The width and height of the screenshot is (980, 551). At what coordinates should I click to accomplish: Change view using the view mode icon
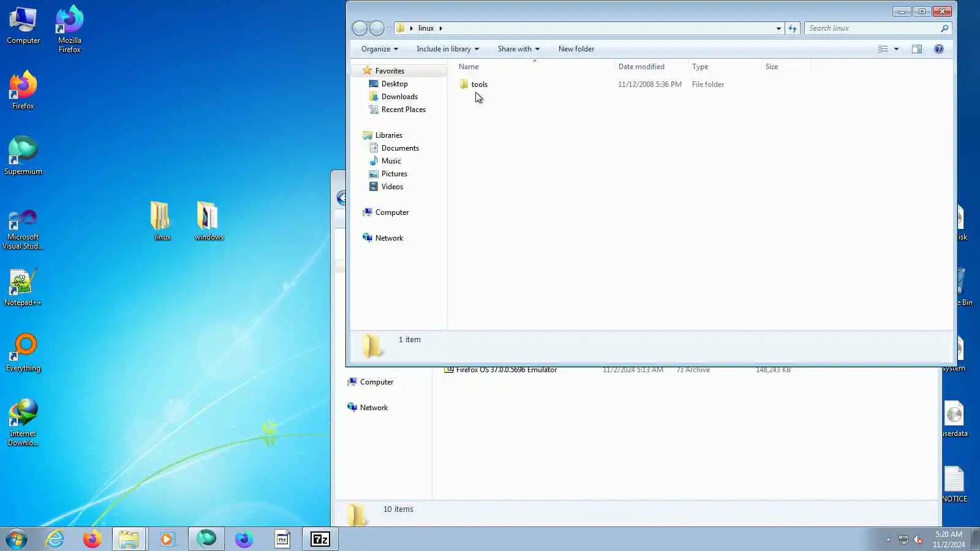pos(883,49)
